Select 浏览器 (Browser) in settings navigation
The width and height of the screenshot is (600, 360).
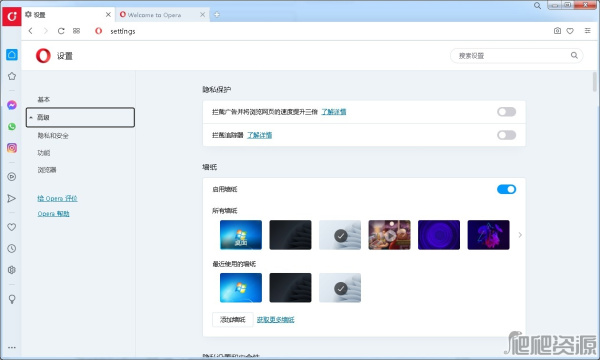tap(47, 170)
